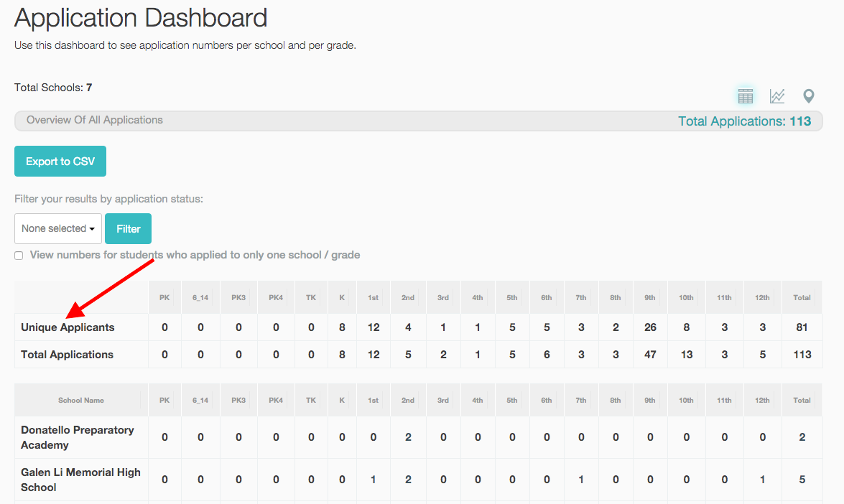
Task: Click the Total Applications row label in table
Action: point(68,355)
